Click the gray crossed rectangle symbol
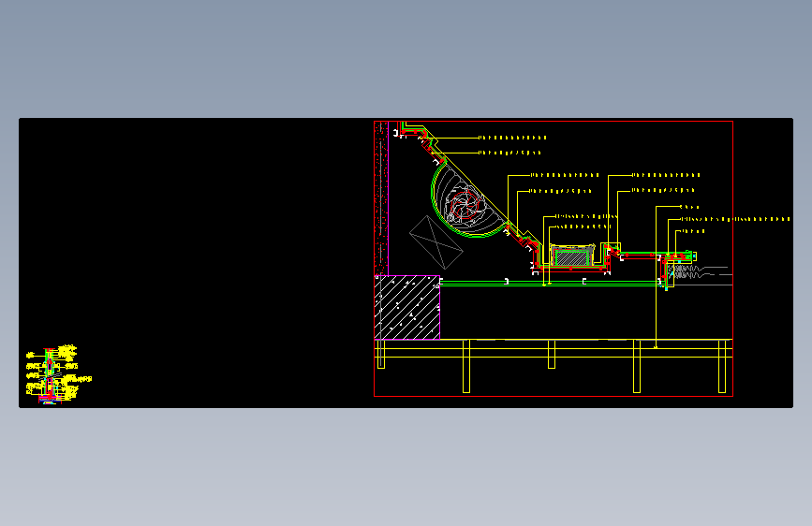812x526 pixels. (436, 242)
